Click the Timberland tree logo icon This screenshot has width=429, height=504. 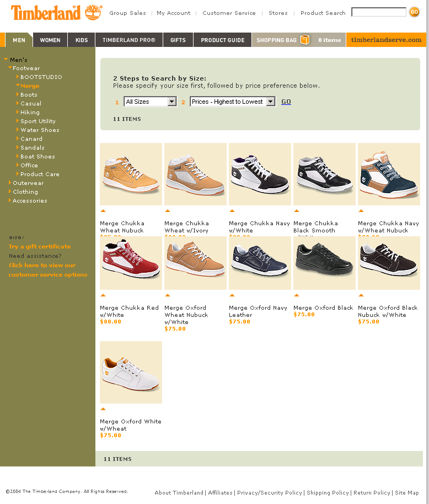point(93,13)
